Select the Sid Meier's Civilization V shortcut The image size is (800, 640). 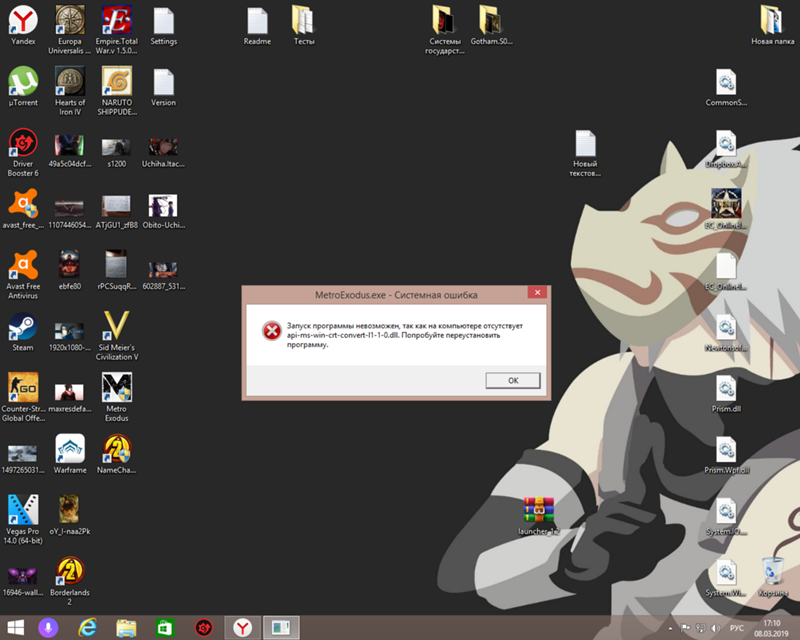pyautogui.click(x=117, y=336)
